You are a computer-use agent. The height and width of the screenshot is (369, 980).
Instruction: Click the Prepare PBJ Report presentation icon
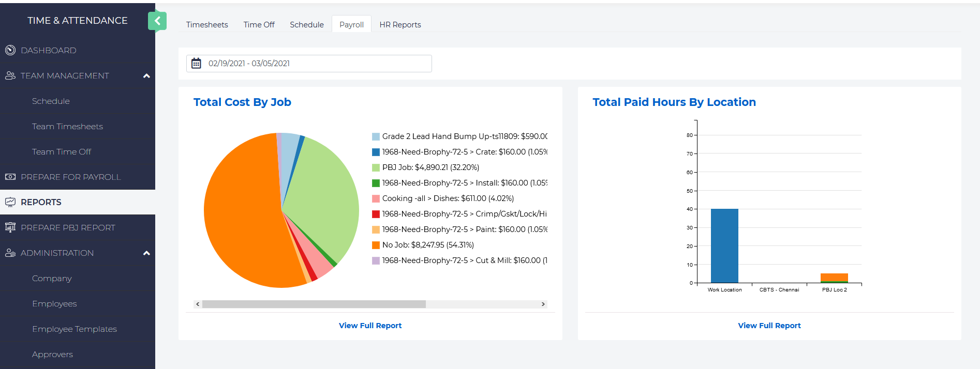coord(10,227)
